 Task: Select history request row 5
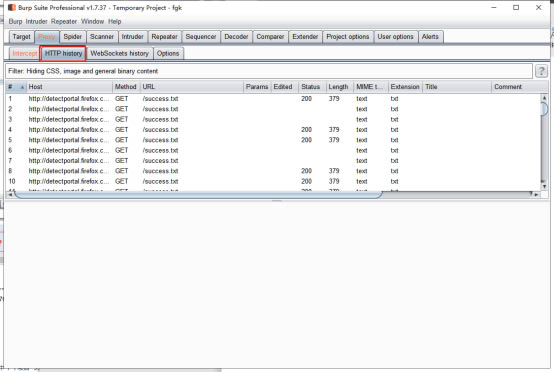coord(273,140)
